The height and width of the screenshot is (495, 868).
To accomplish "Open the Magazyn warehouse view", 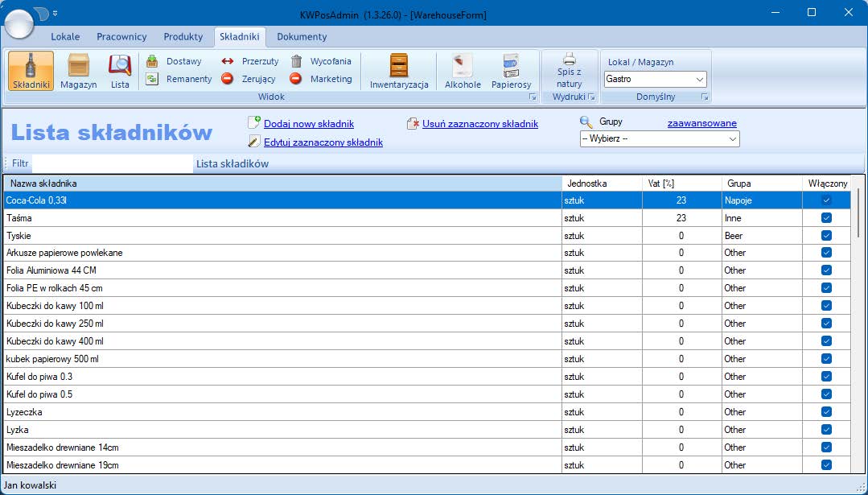I will (78, 71).
